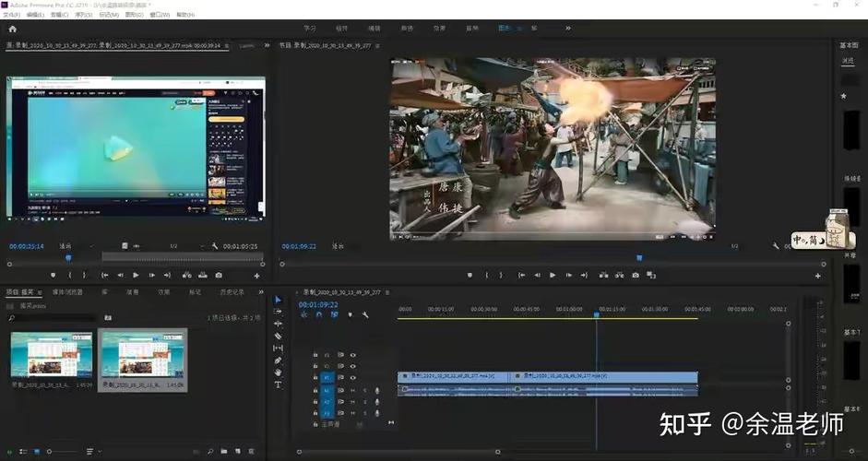Switch to the 颜色 workspace tab
This screenshot has height=461, width=868.
click(x=407, y=29)
